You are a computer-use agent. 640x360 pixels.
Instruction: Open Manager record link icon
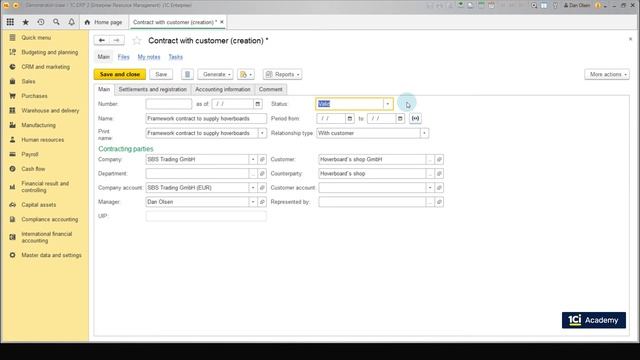click(262, 202)
